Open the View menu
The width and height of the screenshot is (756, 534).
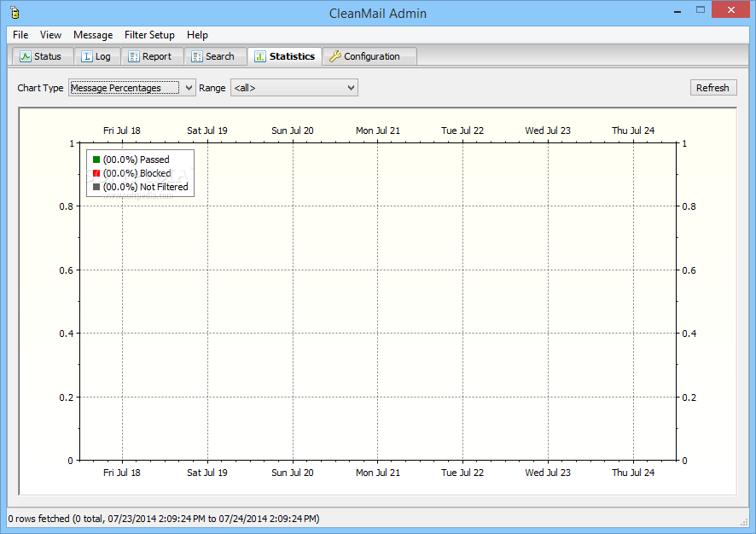(x=50, y=35)
